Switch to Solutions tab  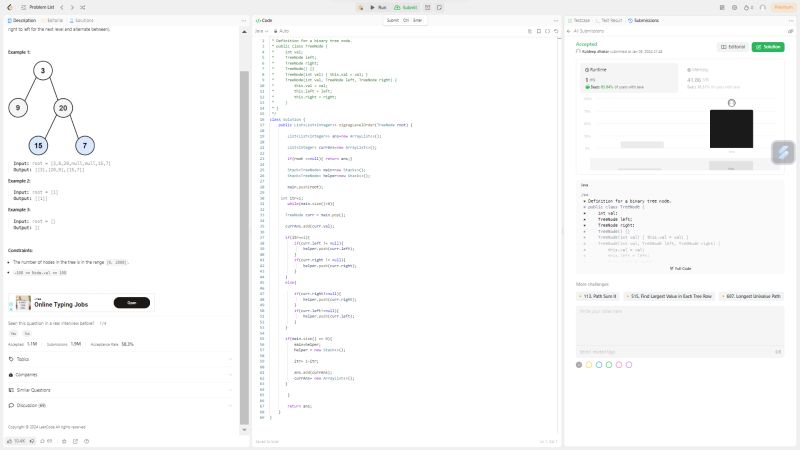point(82,20)
